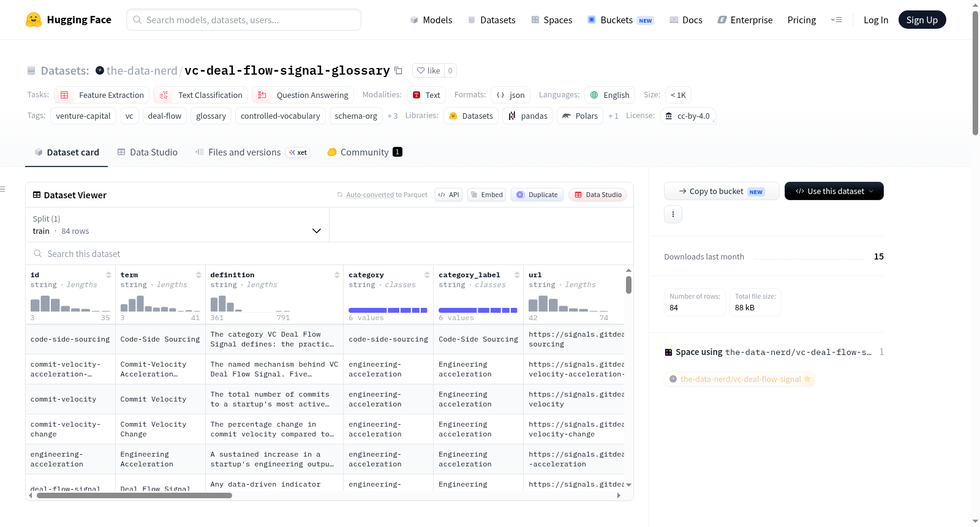The image size is (980, 527).
Task: Sort the id column with its arrows
Action: [x=108, y=275]
